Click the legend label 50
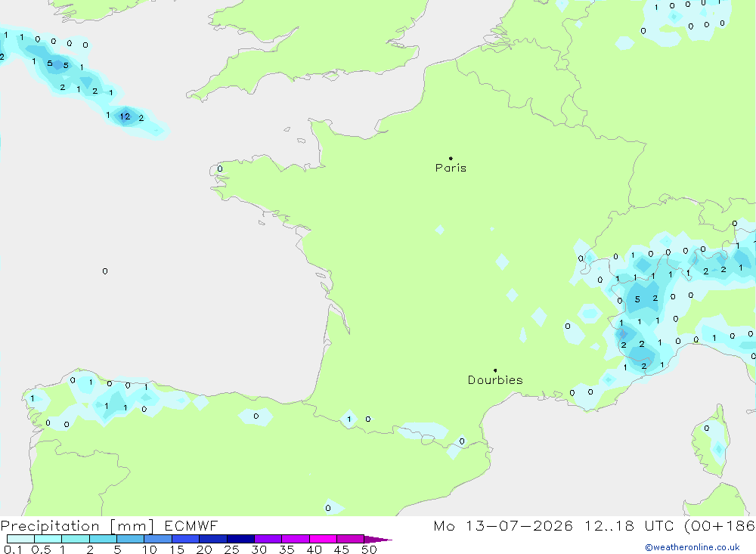The height and width of the screenshot is (554, 756). click(x=369, y=549)
